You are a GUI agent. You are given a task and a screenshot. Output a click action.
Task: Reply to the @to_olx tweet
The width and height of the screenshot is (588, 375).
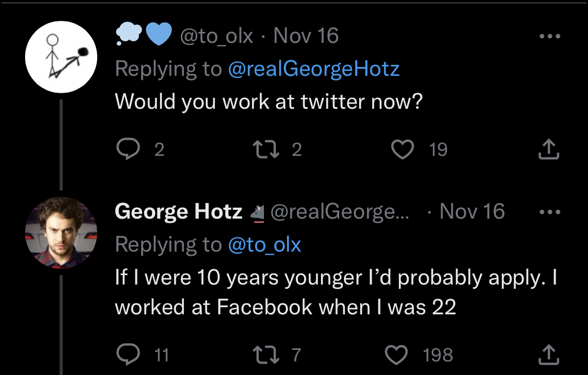coord(126,150)
